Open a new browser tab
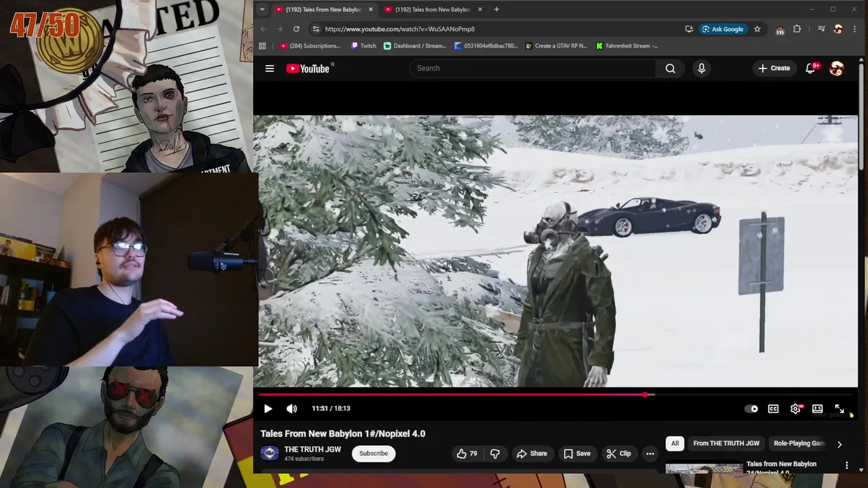The image size is (868, 488). (x=496, y=9)
